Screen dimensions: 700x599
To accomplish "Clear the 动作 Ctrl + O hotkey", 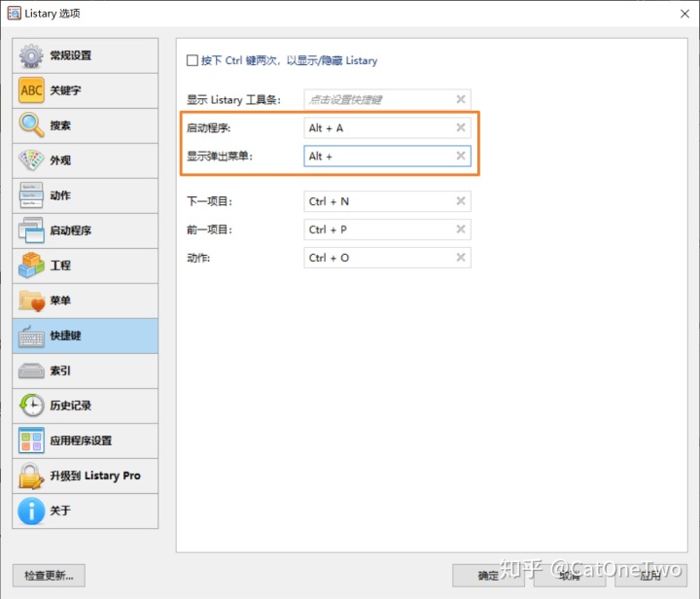I will click(461, 257).
